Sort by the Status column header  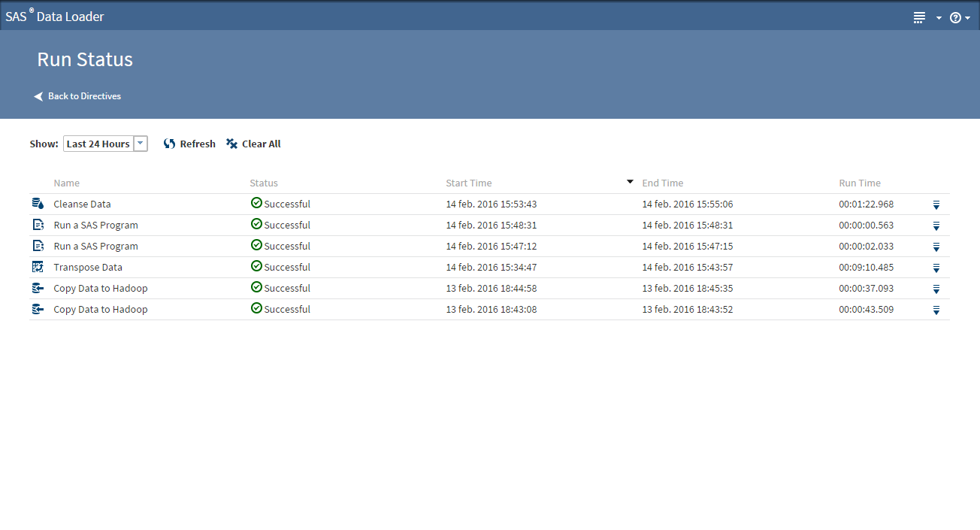pyautogui.click(x=264, y=183)
